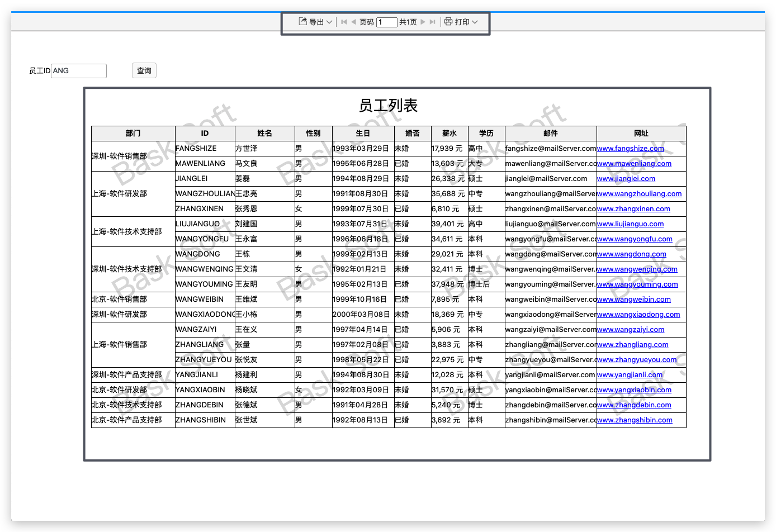Click the 查询 query button
Screen dimensions: 776x532
144,70
